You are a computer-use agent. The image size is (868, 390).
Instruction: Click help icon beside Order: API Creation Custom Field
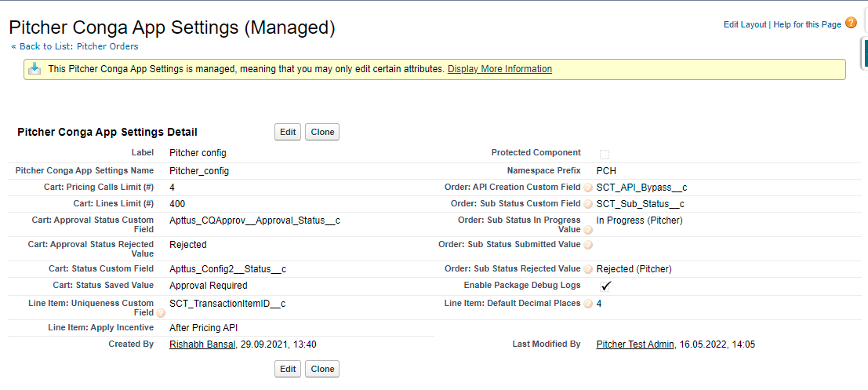(588, 188)
